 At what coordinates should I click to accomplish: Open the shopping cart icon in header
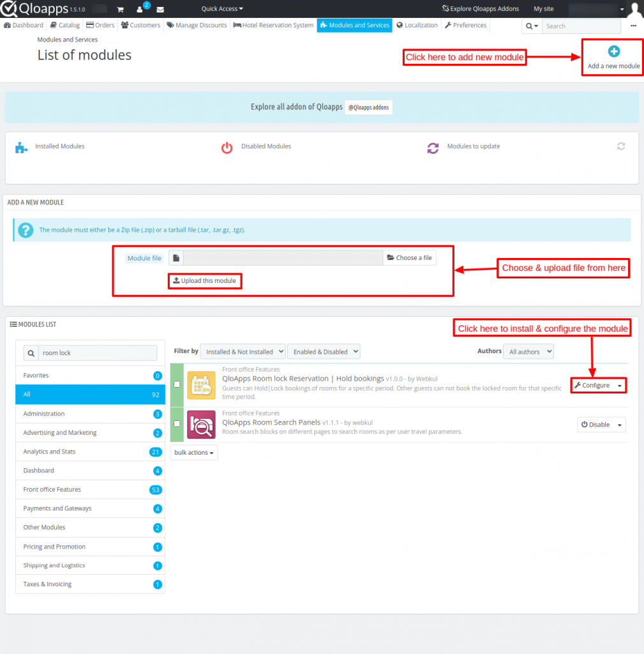click(x=121, y=9)
